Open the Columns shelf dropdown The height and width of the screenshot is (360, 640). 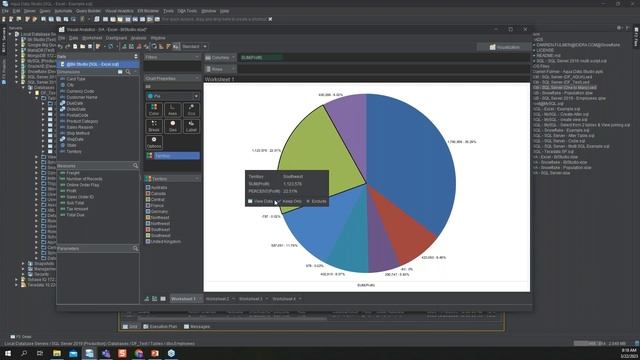click(233, 58)
